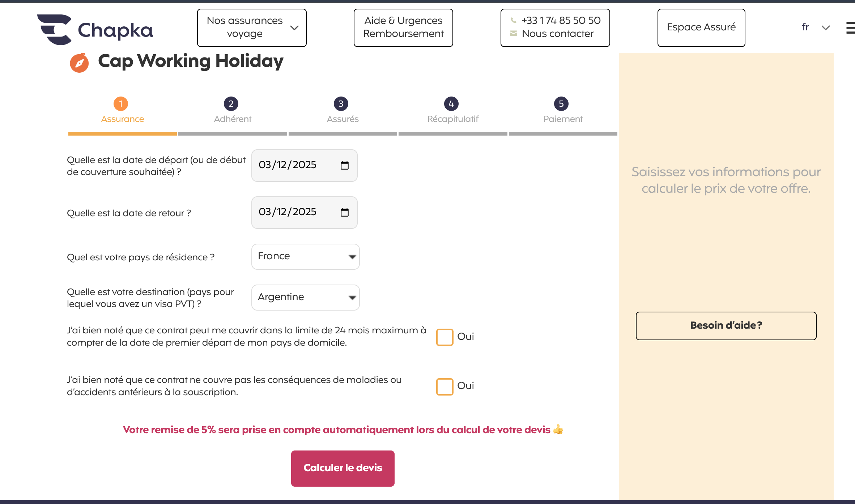Click the orange compass icon beside title
This screenshot has width=855, height=504.
point(79,63)
